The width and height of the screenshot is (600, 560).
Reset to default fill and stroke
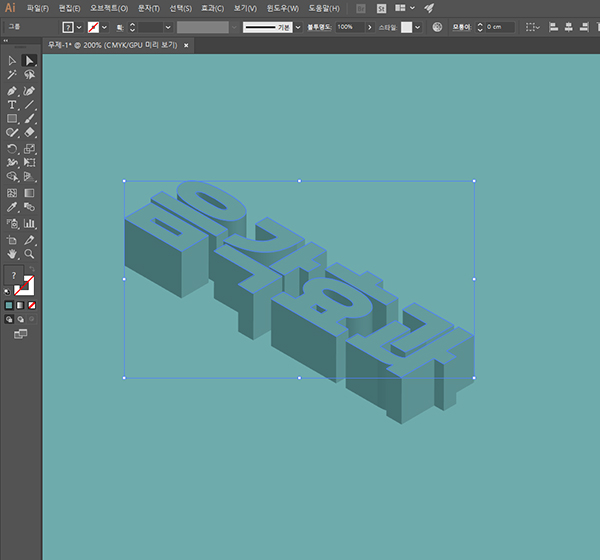(7, 292)
